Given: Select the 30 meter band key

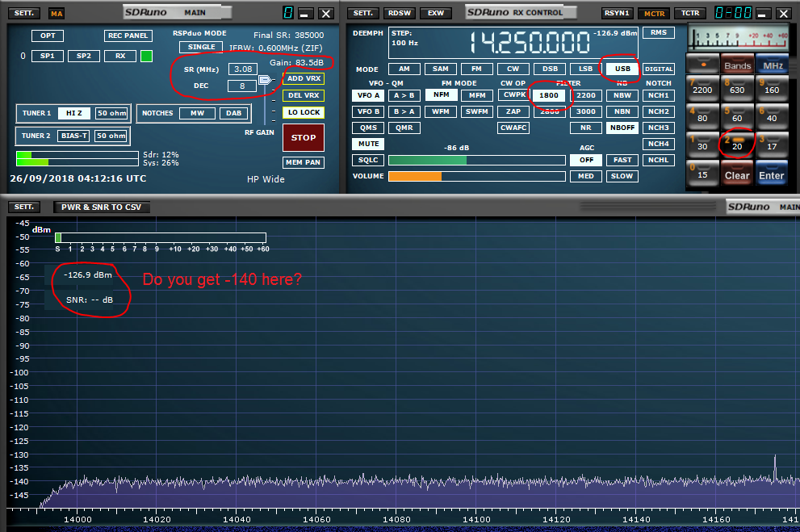Looking at the screenshot, I should (x=702, y=144).
